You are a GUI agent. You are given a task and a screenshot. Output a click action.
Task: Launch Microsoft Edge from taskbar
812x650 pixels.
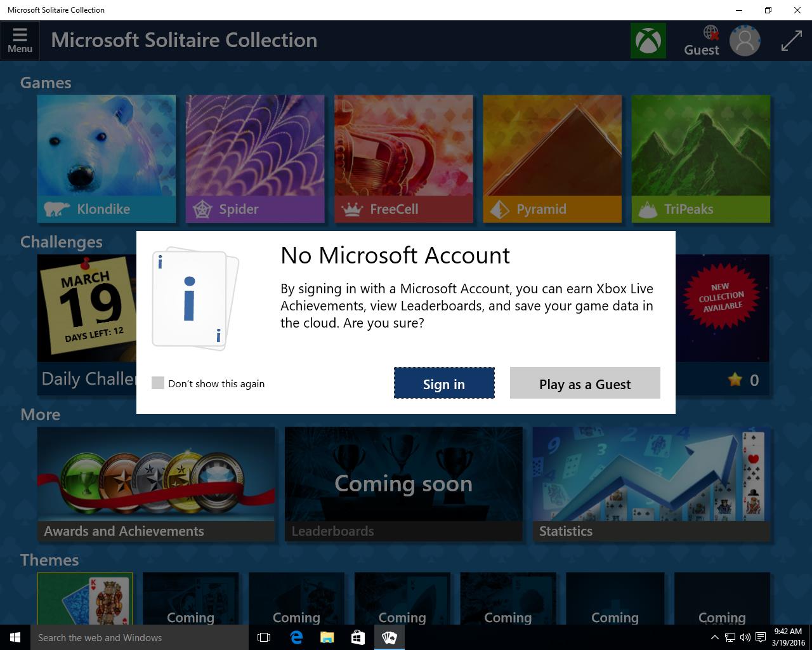coord(296,637)
